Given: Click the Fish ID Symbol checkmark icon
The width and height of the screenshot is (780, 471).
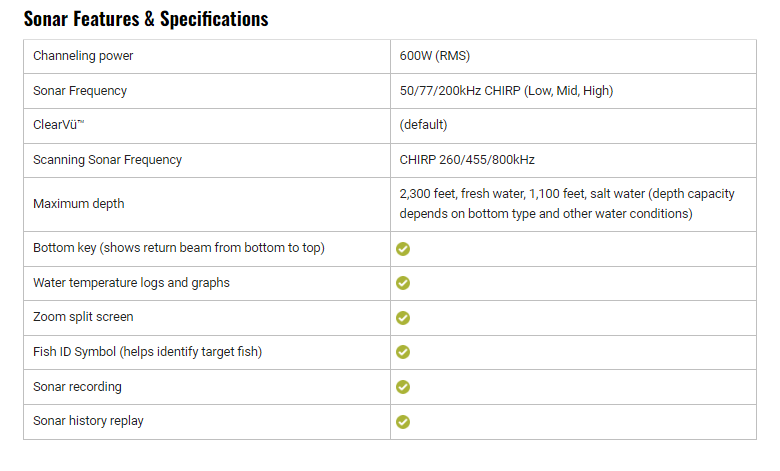Looking at the screenshot, I should [x=403, y=352].
